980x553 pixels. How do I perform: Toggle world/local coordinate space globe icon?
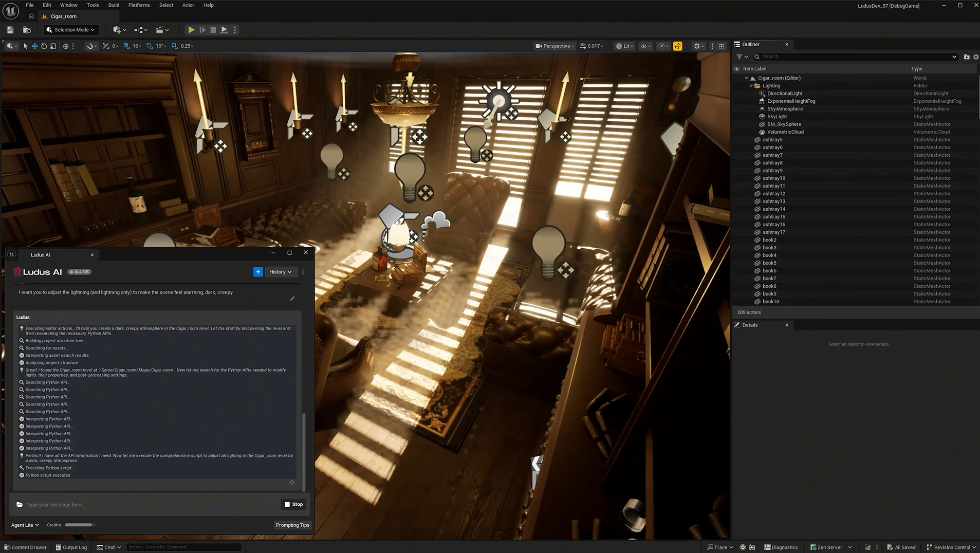66,46
